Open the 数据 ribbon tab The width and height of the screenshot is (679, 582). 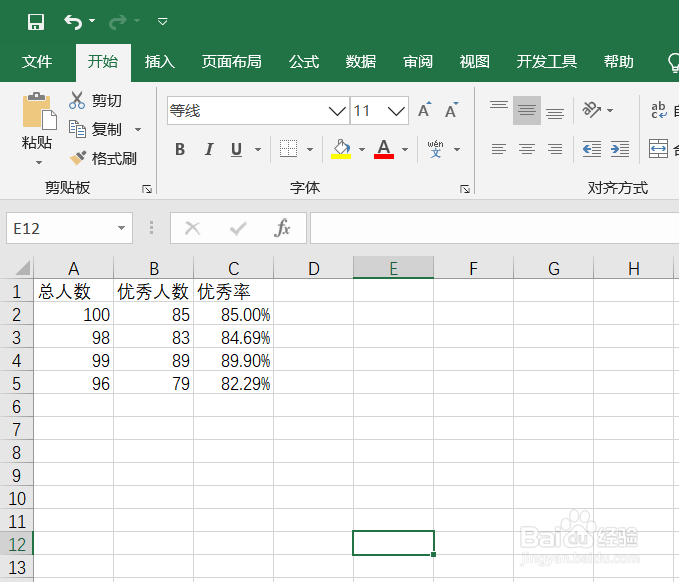coord(361,62)
